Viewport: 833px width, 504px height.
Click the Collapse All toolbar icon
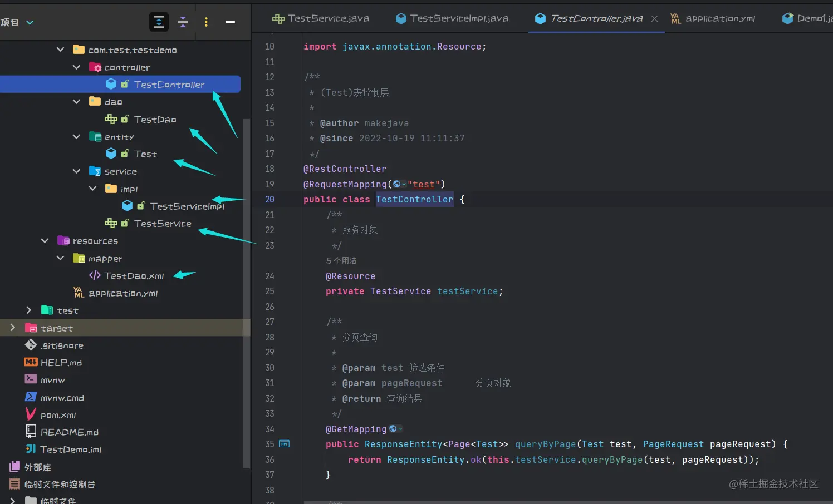tap(183, 22)
